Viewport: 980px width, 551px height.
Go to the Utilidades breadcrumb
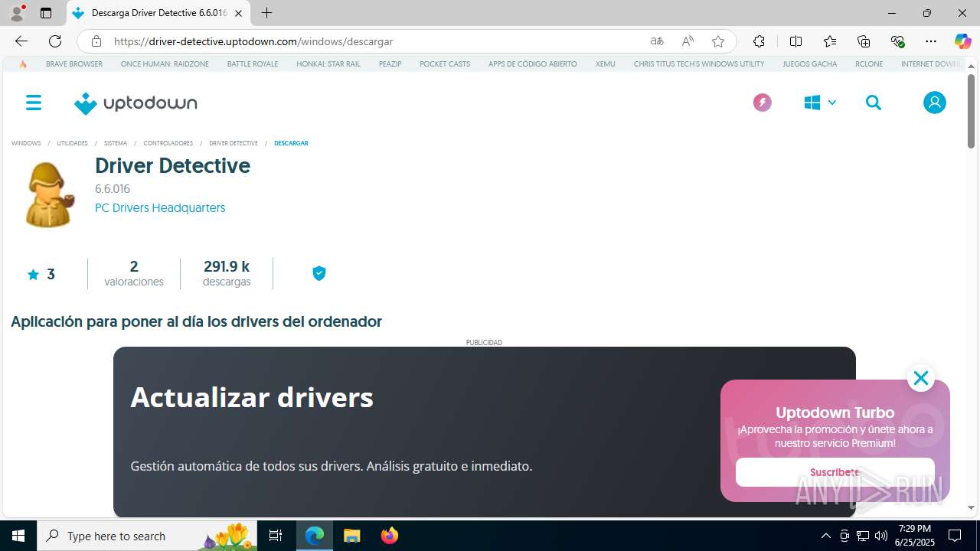click(x=72, y=143)
